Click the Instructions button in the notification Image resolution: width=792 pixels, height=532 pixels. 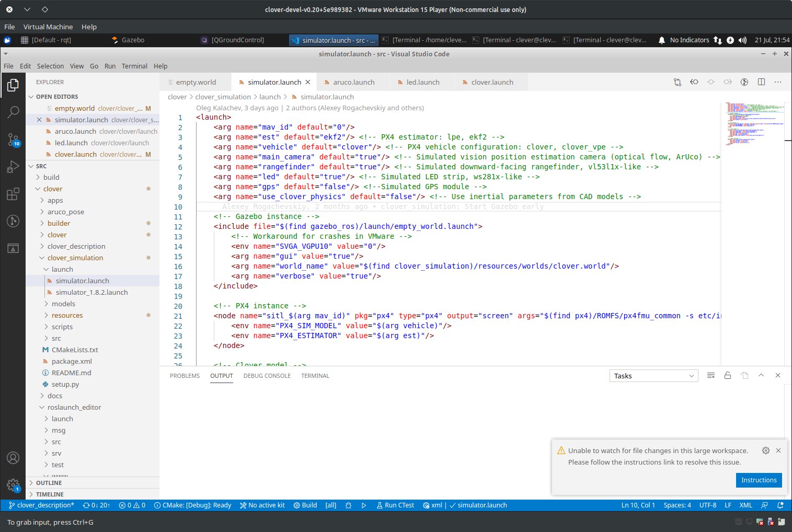pos(759,480)
